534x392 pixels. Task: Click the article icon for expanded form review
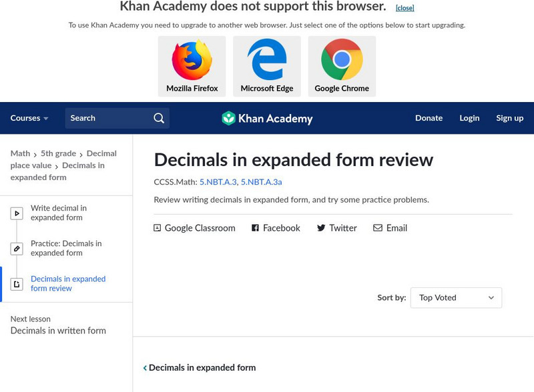[x=17, y=284]
